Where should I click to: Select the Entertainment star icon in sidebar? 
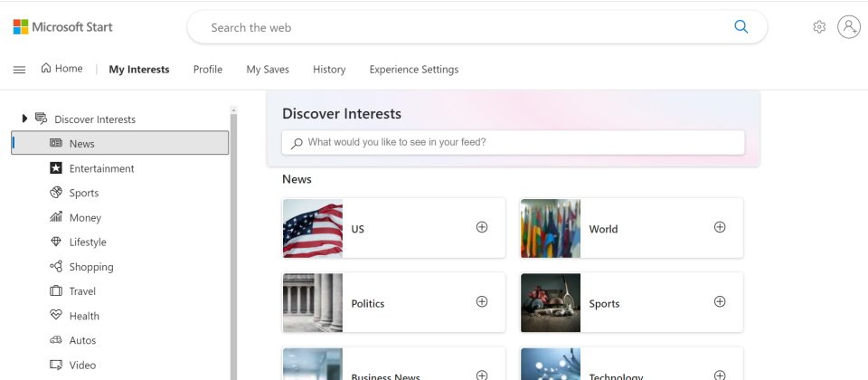click(56, 168)
